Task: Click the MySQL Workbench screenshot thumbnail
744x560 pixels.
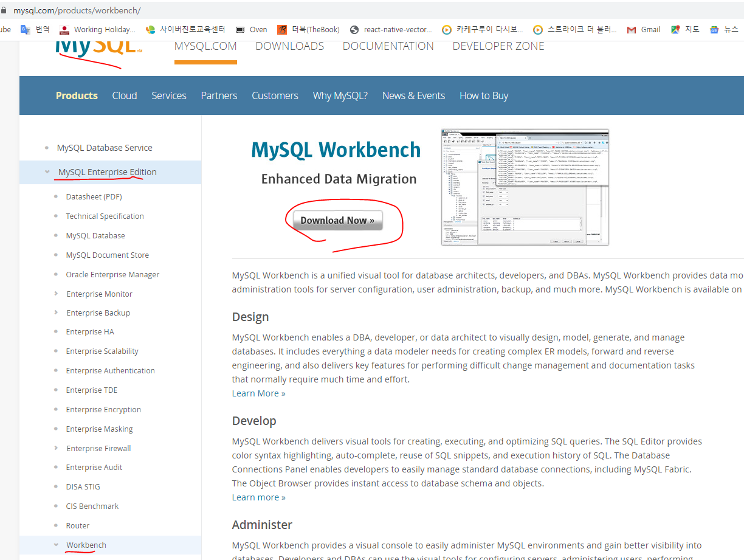Action: coord(525,187)
